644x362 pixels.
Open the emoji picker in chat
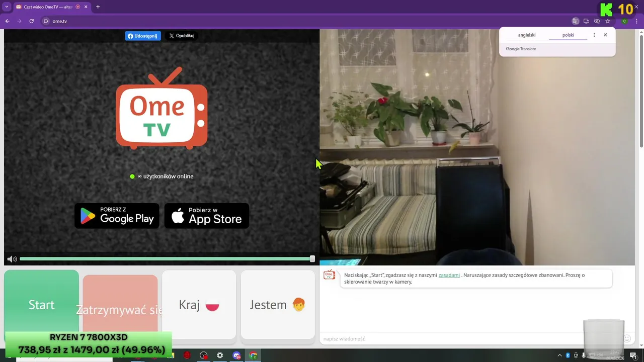click(627, 339)
